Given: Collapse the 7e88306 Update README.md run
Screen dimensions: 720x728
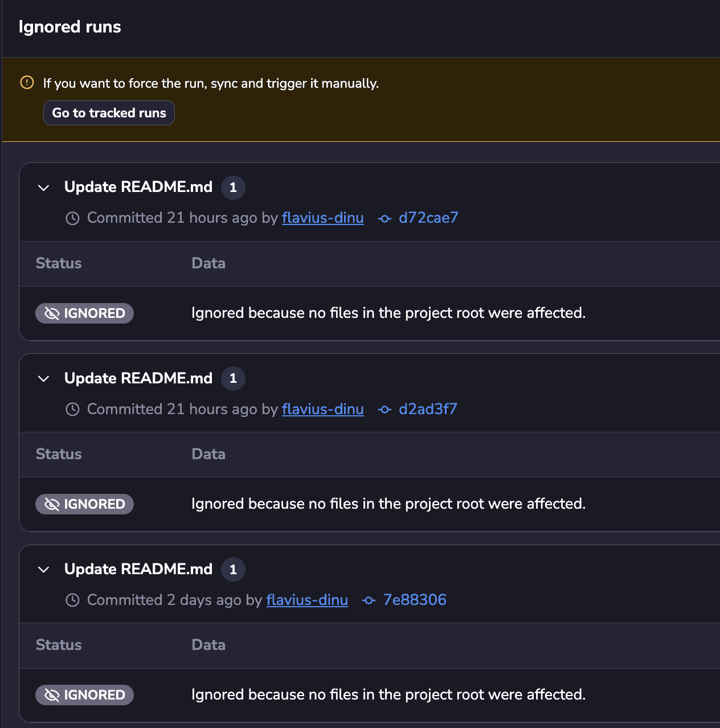Looking at the screenshot, I should [x=43, y=569].
